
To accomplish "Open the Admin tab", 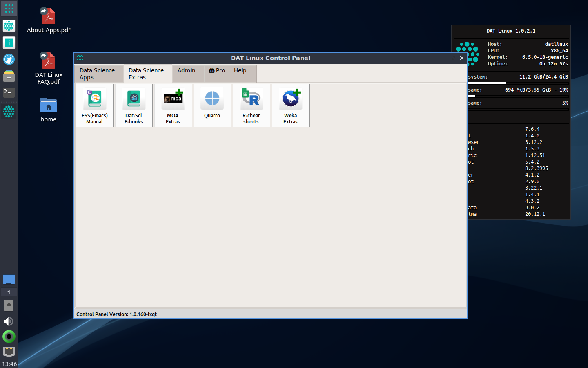I will click(x=187, y=70).
